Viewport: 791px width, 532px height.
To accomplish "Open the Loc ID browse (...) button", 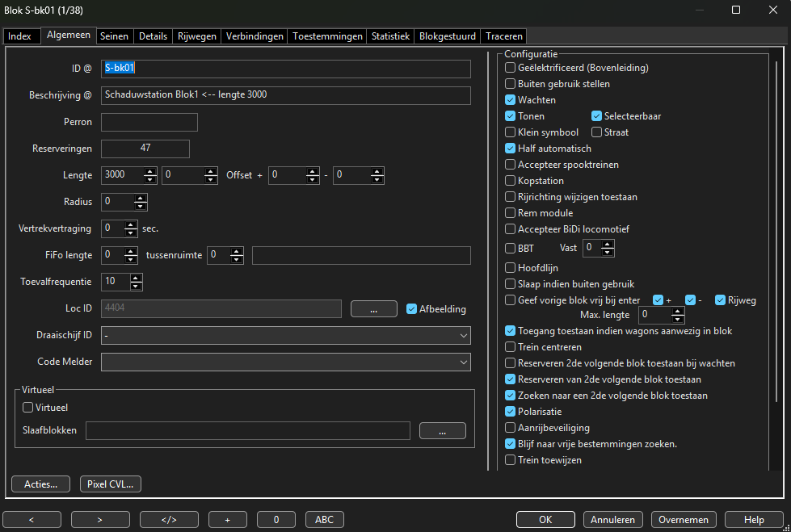I will (x=373, y=309).
